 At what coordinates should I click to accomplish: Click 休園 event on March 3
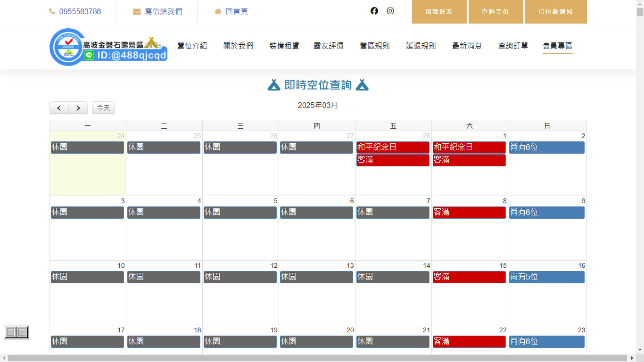point(88,213)
